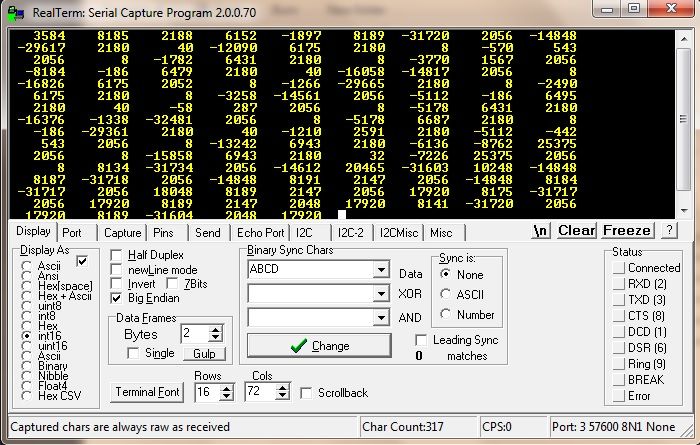700x445 pixels.
Task: Decrease the Cols stepper value
Action: [282, 396]
